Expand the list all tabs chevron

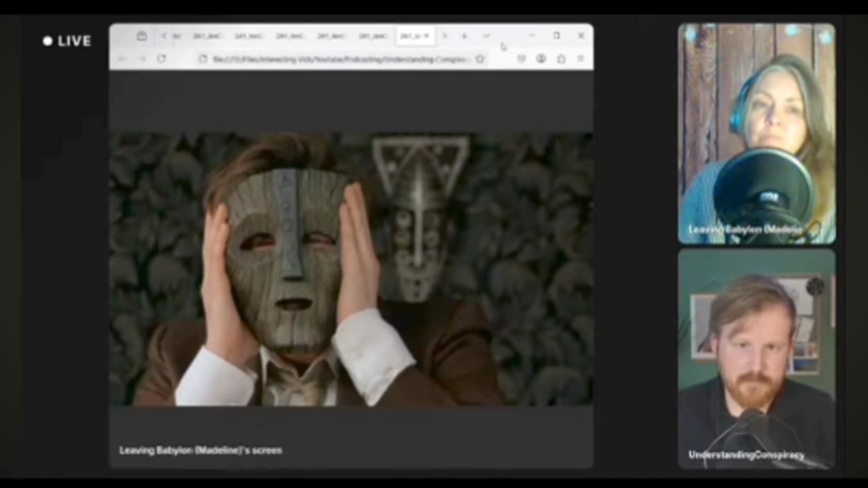click(x=486, y=36)
